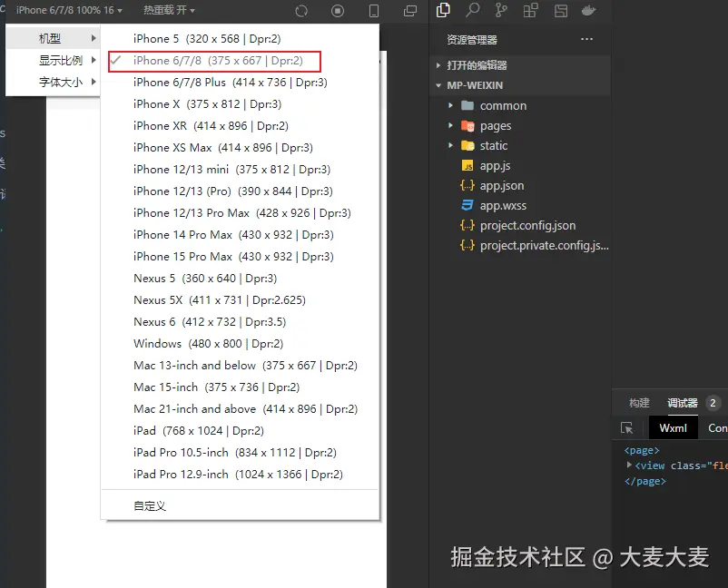Click the stop recording circle icon
728x588 pixels.
coord(338,10)
